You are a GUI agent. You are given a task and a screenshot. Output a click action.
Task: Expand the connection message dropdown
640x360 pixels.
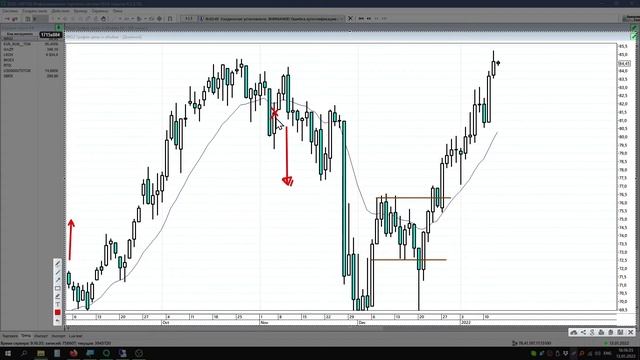pos(342,19)
